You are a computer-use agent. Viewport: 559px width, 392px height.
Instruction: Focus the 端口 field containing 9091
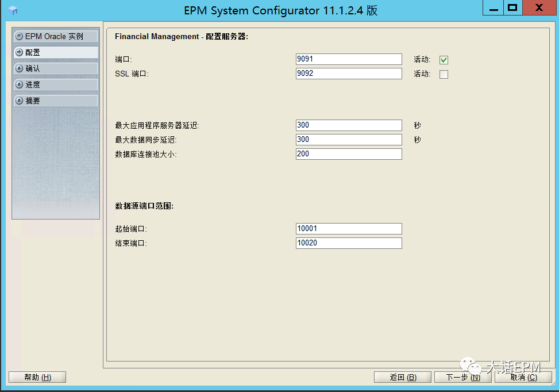349,59
